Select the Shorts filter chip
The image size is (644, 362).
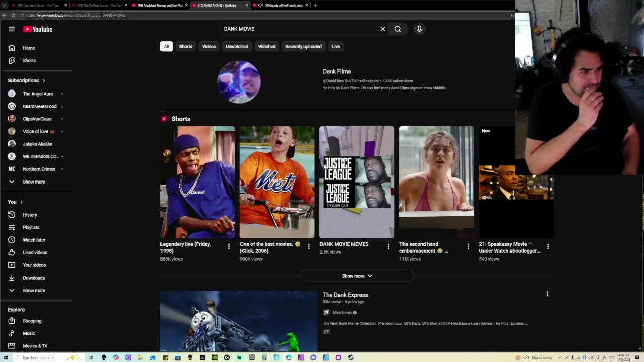coord(186,46)
